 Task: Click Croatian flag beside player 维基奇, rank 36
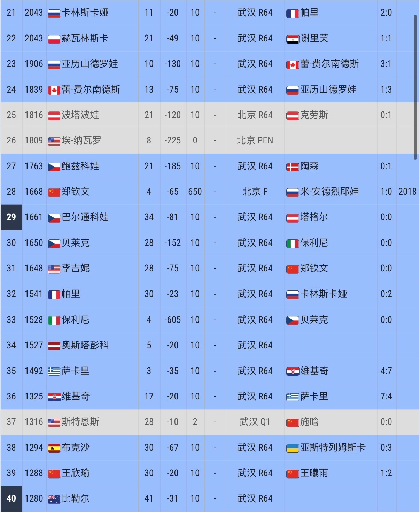pos(54,397)
